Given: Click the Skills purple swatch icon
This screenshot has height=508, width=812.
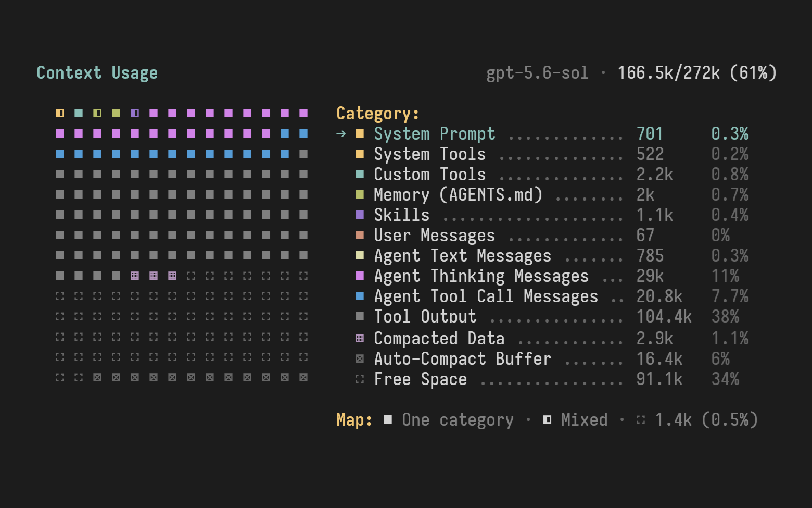Looking at the screenshot, I should (360, 215).
